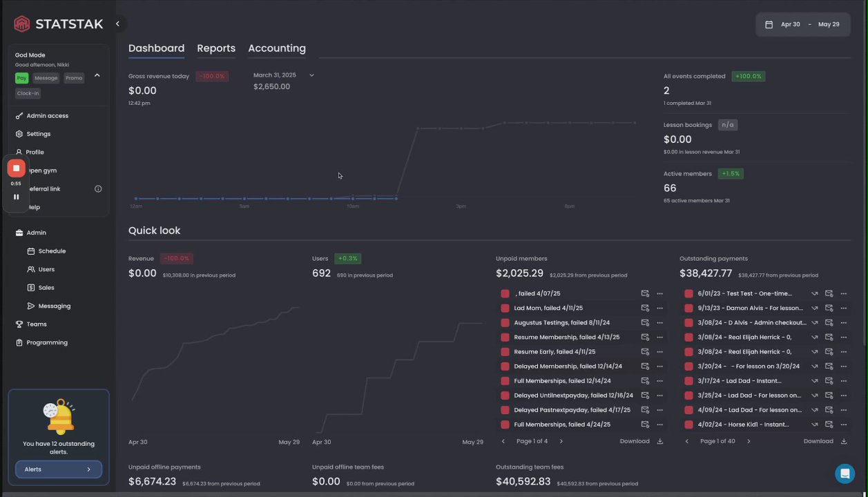
Task: Open the Apr 30 - May 29 date range picker
Action: pos(803,24)
